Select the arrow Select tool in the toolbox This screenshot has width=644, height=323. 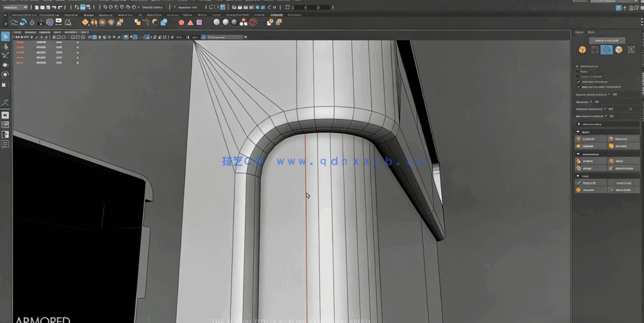point(5,37)
